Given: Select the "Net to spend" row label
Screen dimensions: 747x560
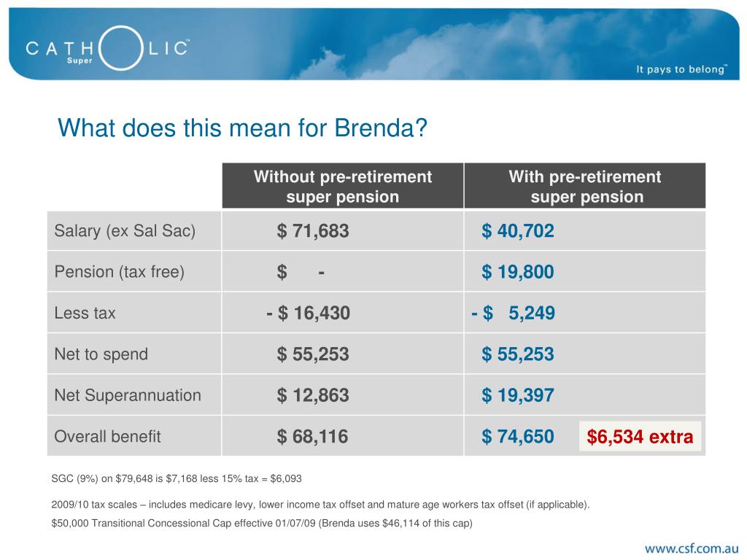Looking at the screenshot, I should click(101, 354).
